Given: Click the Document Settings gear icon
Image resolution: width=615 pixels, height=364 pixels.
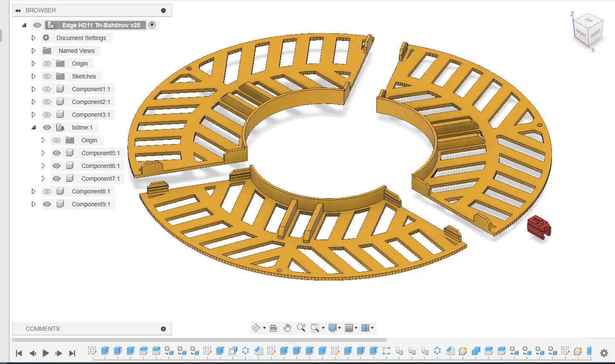Looking at the screenshot, I should pyautogui.click(x=46, y=38).
